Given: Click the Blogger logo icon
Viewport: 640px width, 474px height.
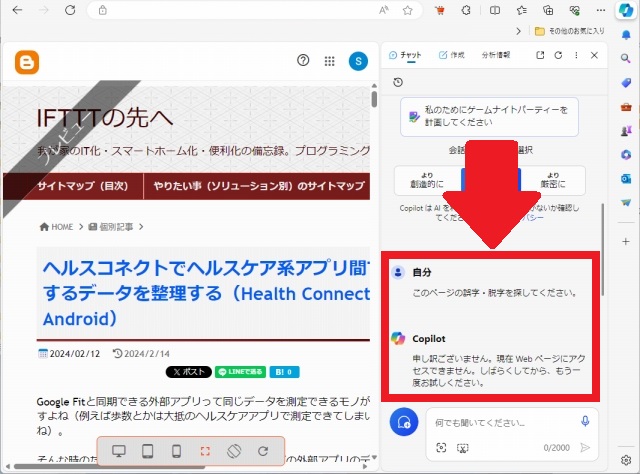Looking at the screenshot, I should [27, 62].
